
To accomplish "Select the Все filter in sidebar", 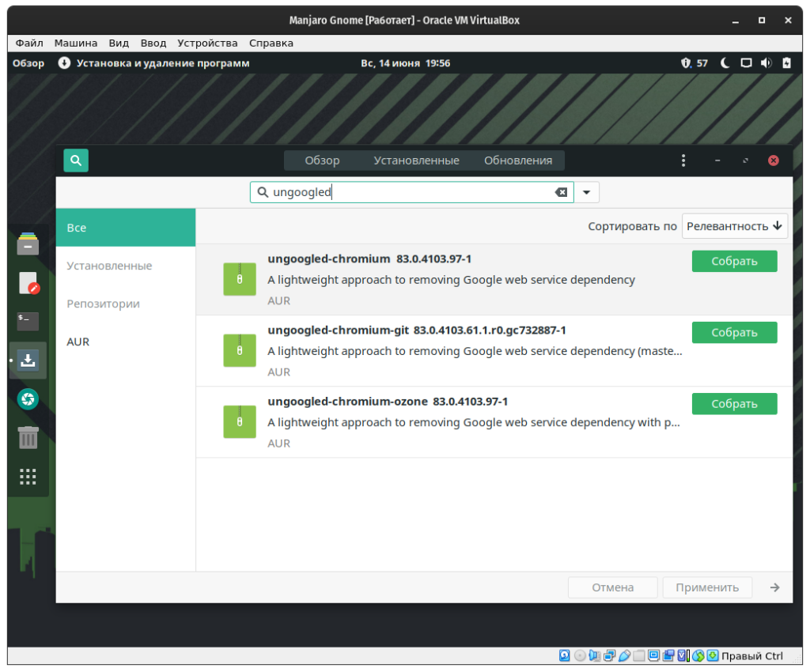I will [x=126, y=228].
